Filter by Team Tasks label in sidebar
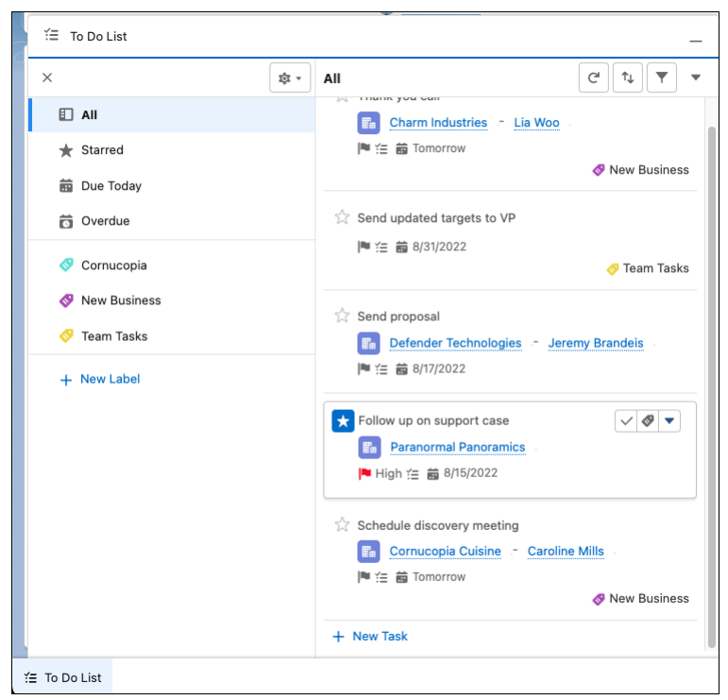The image size is (728, 700). tap(172, 336)
